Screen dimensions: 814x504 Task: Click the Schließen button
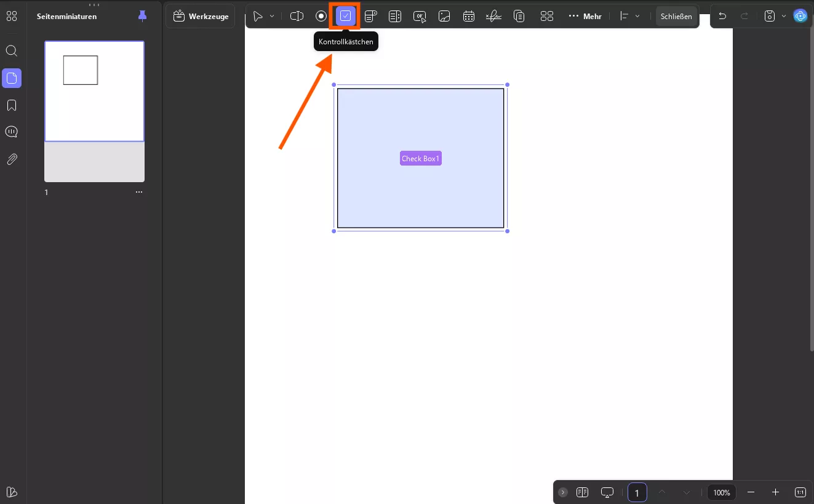pyautogui.click(x=676, y=17)
